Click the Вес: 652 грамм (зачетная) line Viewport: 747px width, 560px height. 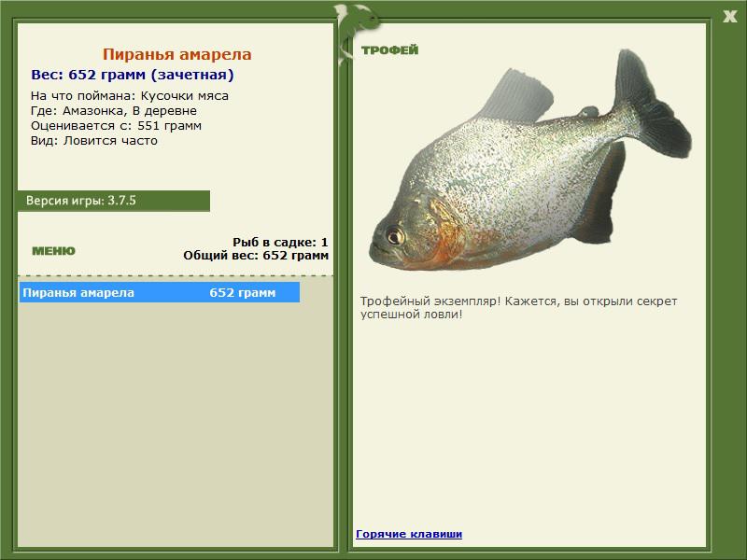coord(133,75)
